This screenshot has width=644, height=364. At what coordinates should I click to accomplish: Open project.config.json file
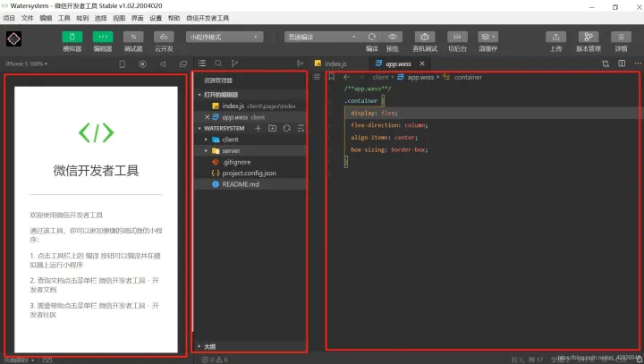pos(250,173)
